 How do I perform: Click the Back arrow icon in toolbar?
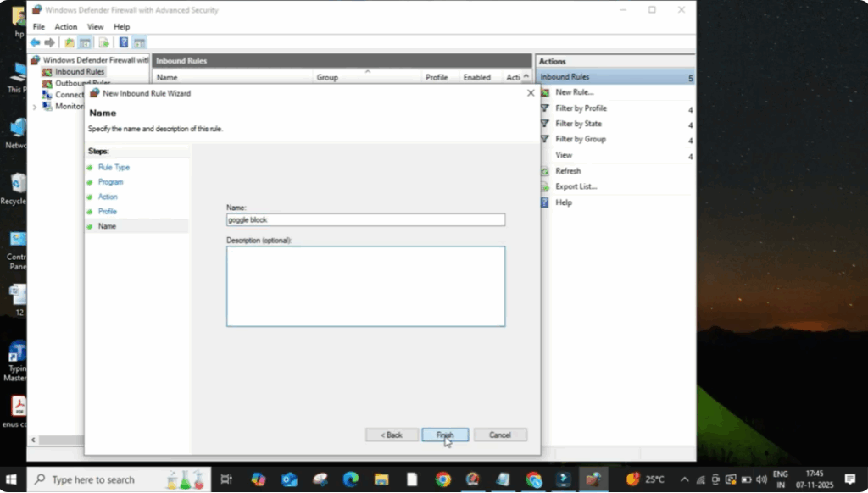35,42
